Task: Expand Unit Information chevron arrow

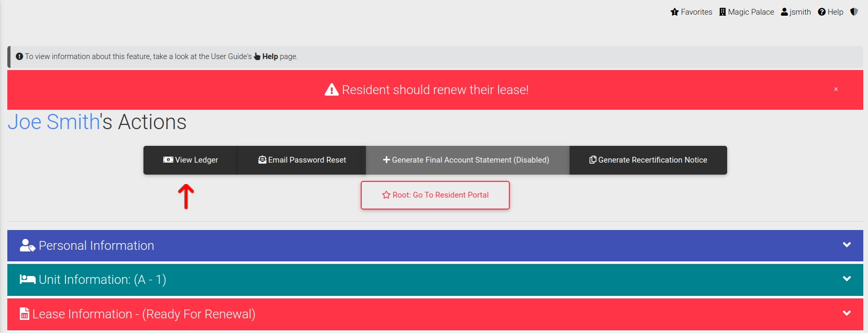Action: click(x=847, y=279)
